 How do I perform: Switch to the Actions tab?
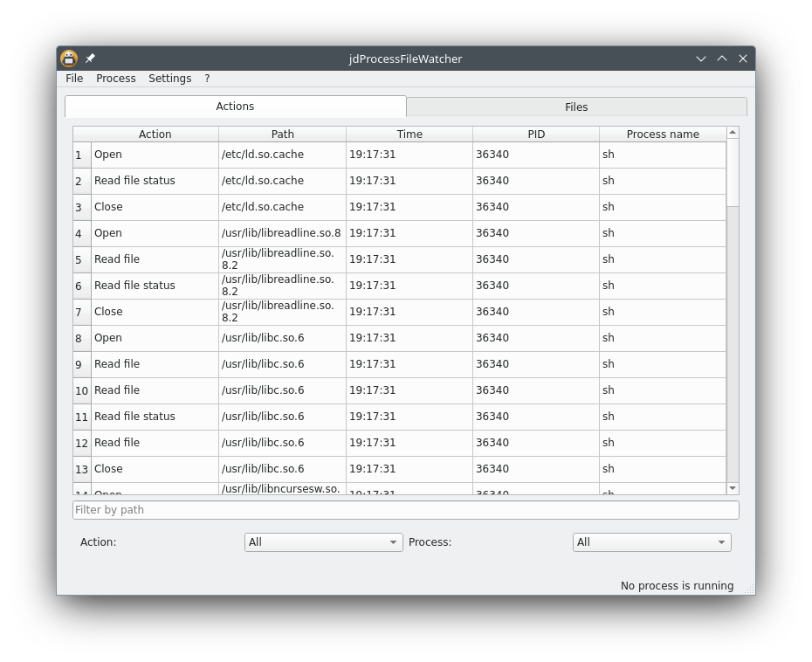click(x=236, y=107)
